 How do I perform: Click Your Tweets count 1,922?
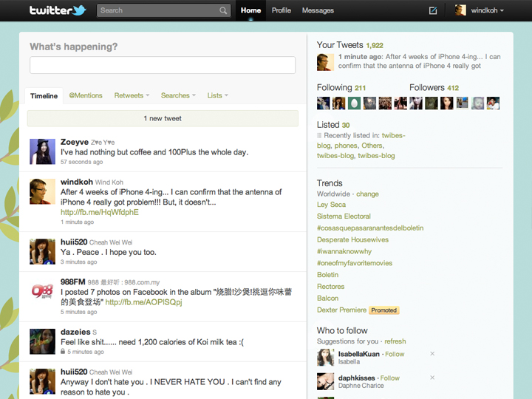click(x=374, y=46)
